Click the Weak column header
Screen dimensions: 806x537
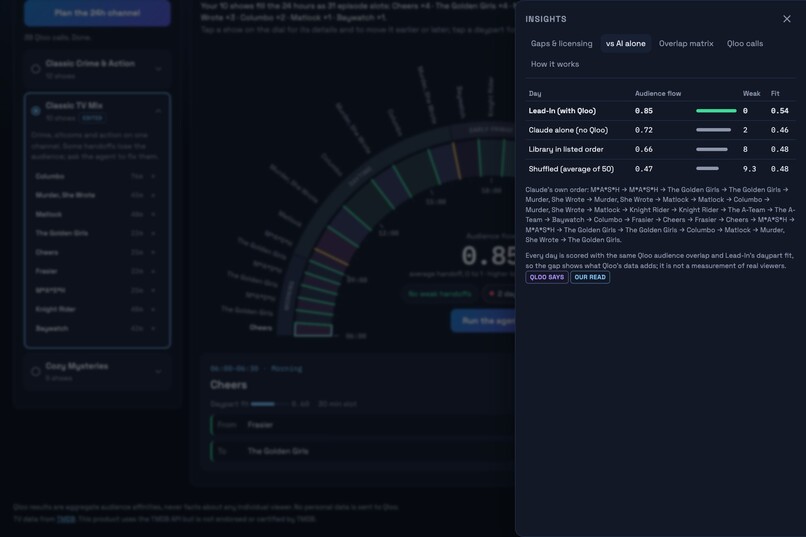(751, 94)
